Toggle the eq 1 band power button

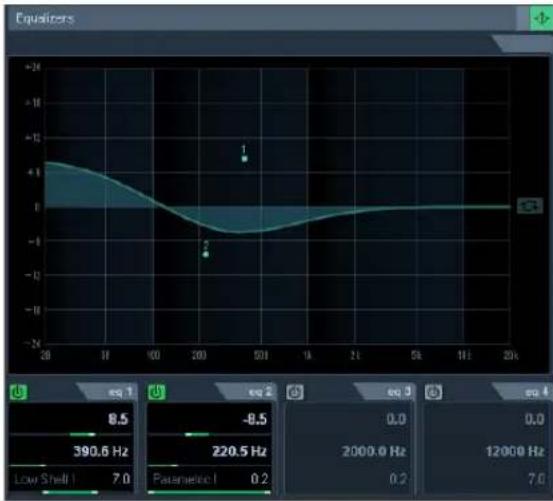[x=18, y=392]
